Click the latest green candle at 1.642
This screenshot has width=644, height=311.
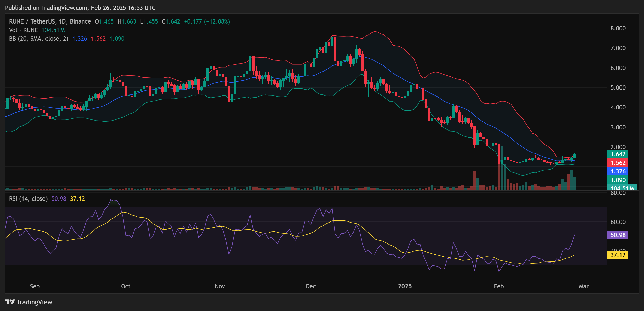click(x=575, y=156)
